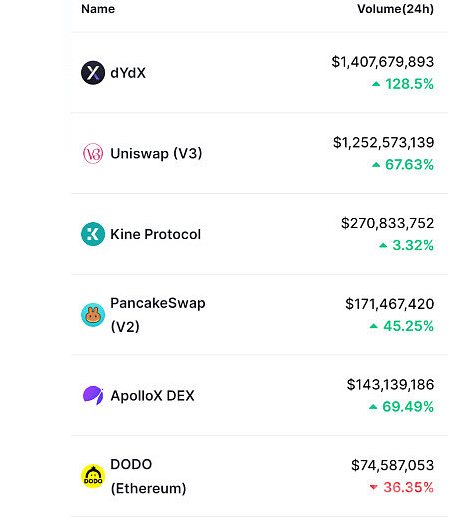Screen dimensions: 449x517
Task: Click the dYdX volume $1,407,679,893
Action: pyautogui.click(x=383, y=62)
